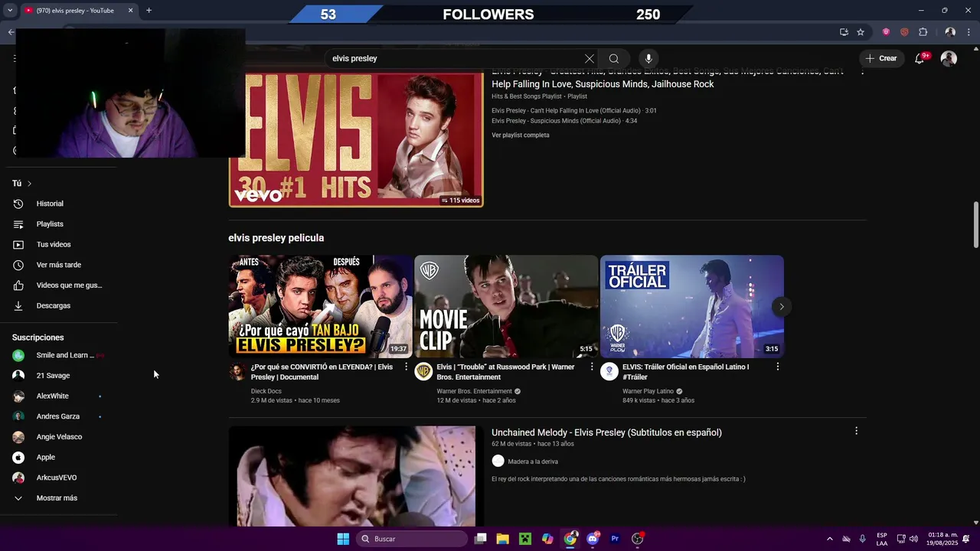Screen dimensions: 980x551
Task: Click the taskbar Buscar search box
Action: pyautogui.click(x=412, y=539)
